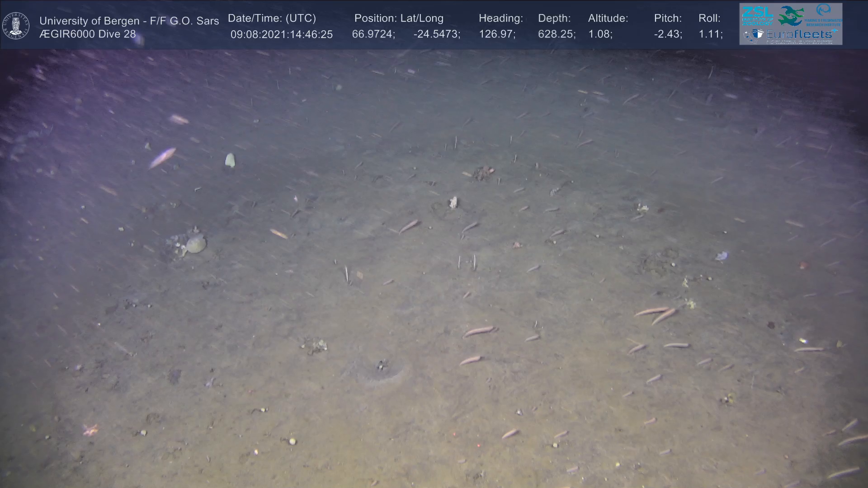Click the University of Bergen vessel title
Image resolution: width=868 pixels, height=488 pixels.
tap(129, 21)
